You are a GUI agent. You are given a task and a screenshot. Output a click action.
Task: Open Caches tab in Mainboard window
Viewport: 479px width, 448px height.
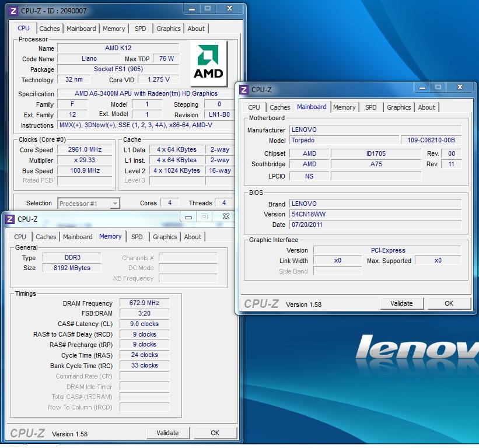pyautogui.click(x=280, y=107)
